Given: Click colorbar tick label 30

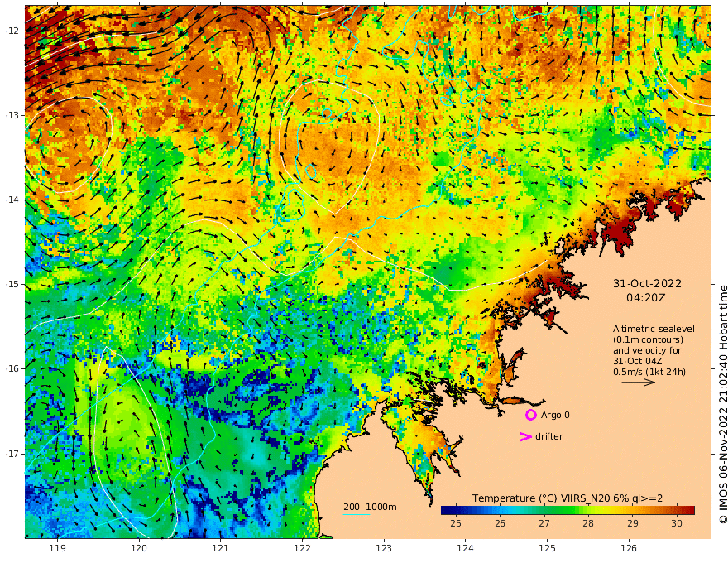Looking at the screenshot, I should pyautogui.click(x=677, y=523).
